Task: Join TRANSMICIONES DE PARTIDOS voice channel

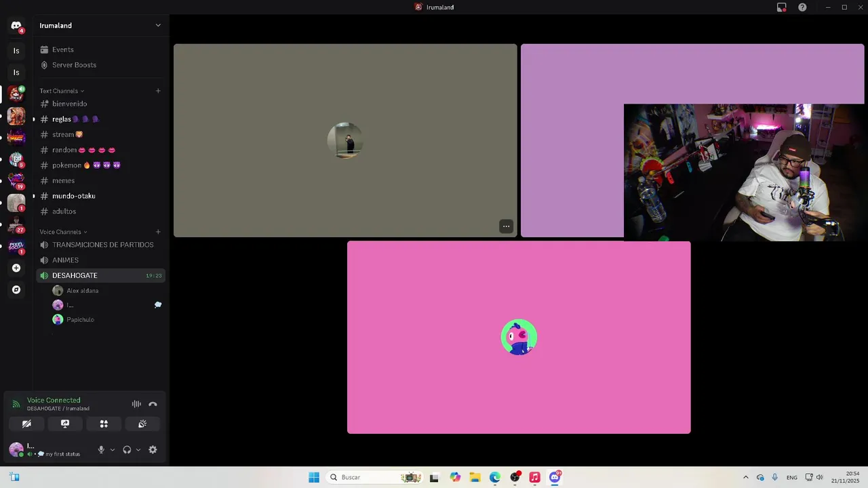Action: 100,245
